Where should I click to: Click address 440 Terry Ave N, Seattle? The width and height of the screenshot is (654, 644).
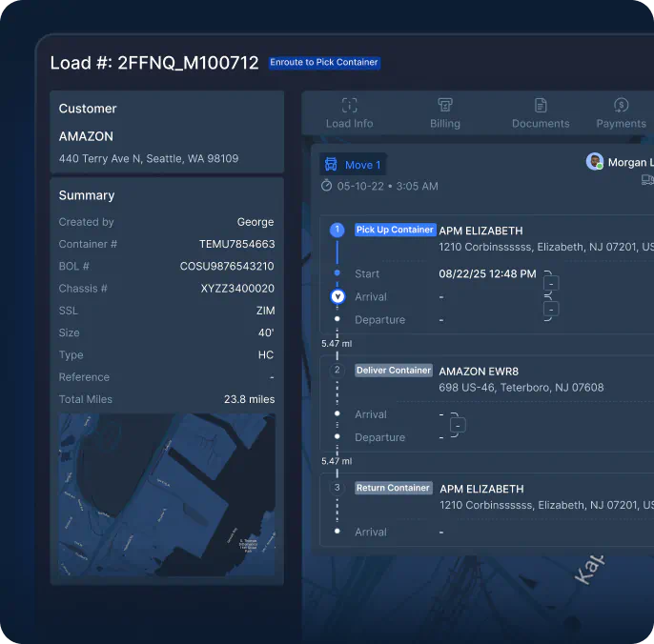coord(149,159)
